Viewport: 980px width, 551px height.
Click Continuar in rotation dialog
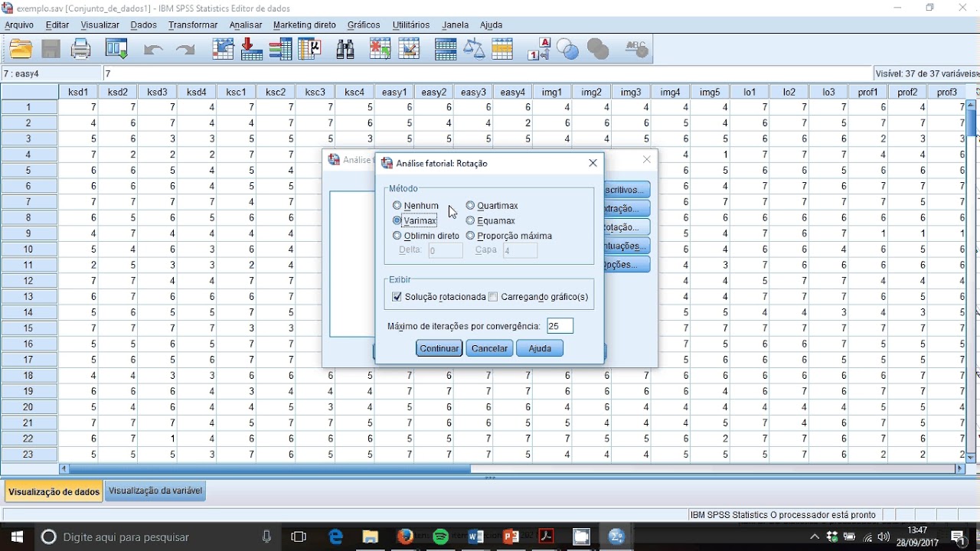point(439,348)
